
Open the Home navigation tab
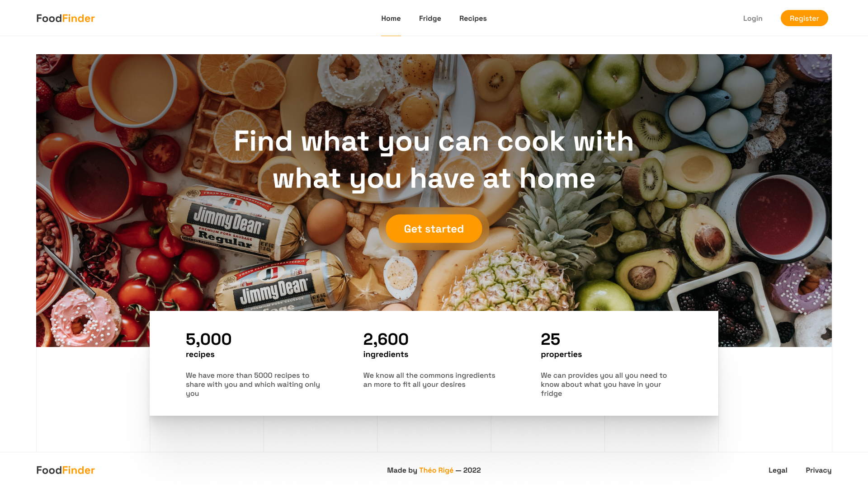point(391,18)
